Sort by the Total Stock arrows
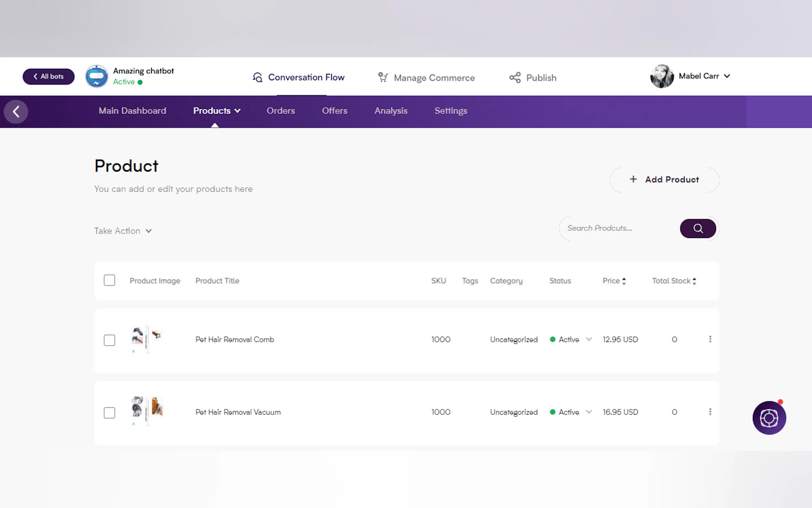The height and width of the screenshot is (508, 812). point(694,281)
